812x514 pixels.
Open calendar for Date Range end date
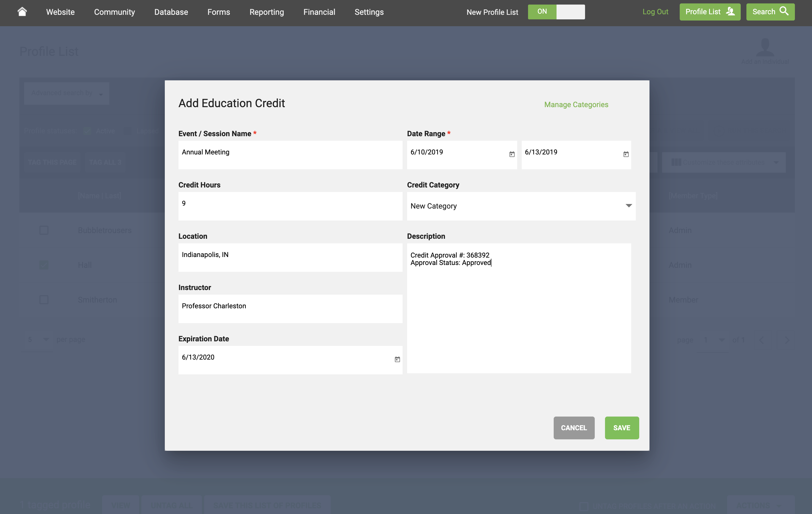point(626,154)
